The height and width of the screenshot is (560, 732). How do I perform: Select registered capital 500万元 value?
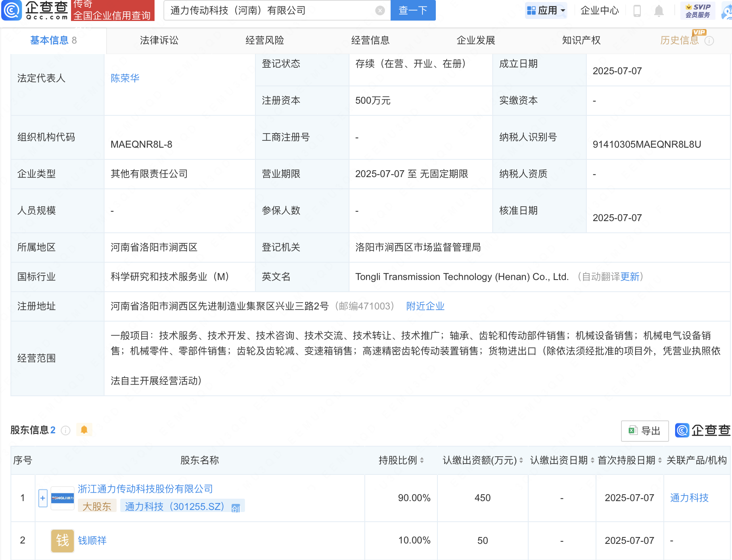pos(373,100)
